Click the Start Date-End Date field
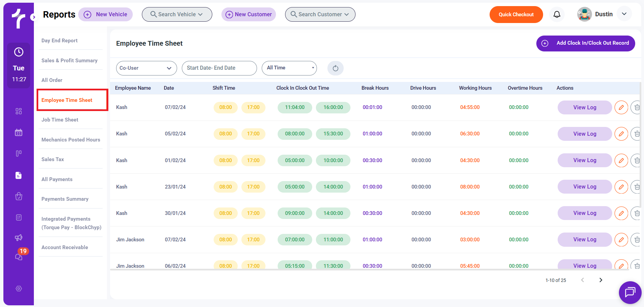Image resolution: width=644 pixels, height=307 pixels. 219,68
